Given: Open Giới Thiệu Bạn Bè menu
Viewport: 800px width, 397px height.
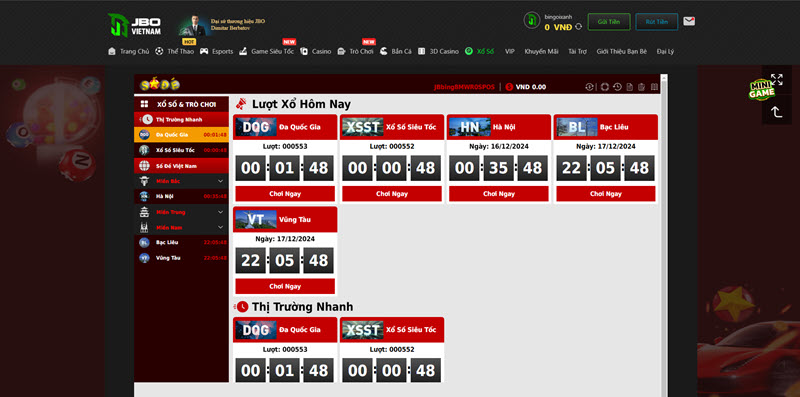Looking at the screenshot, I should pos(621,52).
